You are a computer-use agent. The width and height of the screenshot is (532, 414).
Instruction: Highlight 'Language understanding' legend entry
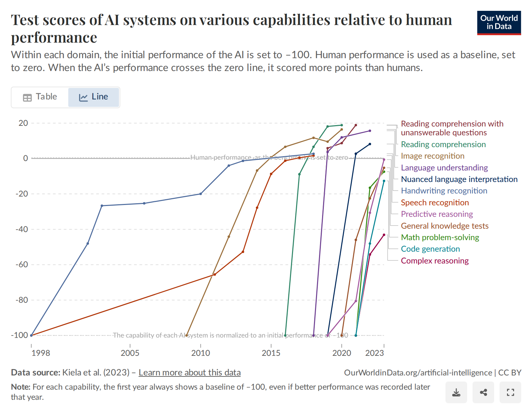[444, 168]
